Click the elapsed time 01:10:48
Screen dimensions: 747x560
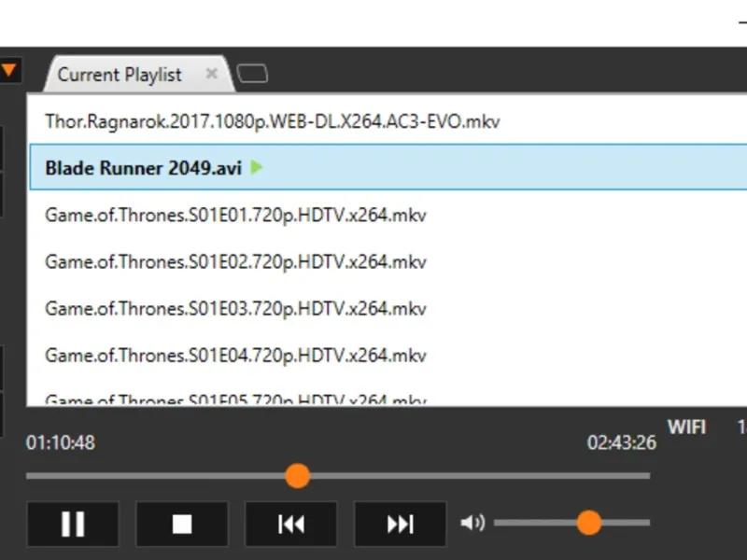[61, 442]
